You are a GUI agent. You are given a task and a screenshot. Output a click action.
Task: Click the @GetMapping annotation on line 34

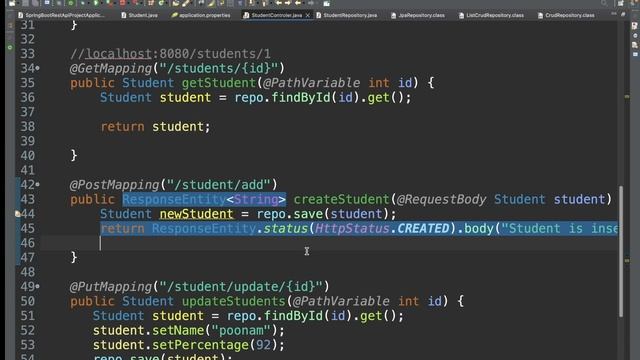pyautogui.click(x=111, y=68)
